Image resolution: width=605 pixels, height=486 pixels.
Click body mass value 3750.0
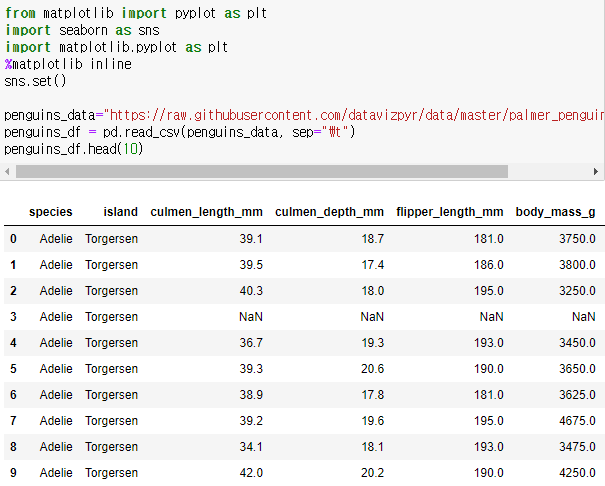577,239
